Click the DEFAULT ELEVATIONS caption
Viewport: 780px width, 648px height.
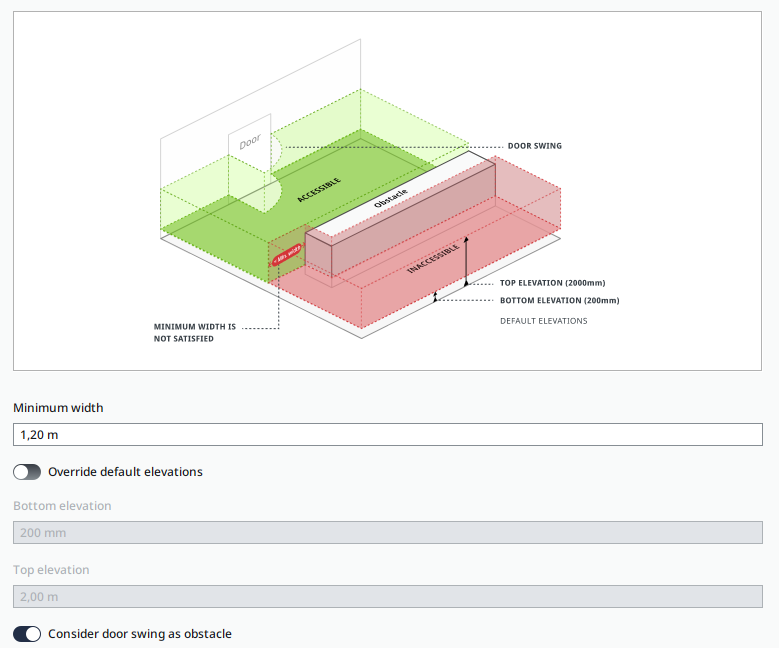543,321
